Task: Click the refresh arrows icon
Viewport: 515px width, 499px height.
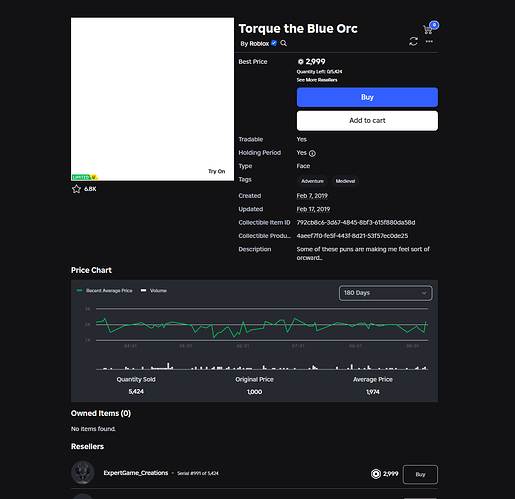Action: click(x=413, y=42)
